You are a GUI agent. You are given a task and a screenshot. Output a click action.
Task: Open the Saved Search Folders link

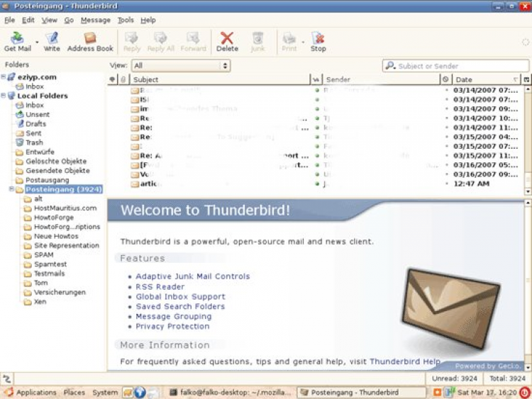point(180,306)
